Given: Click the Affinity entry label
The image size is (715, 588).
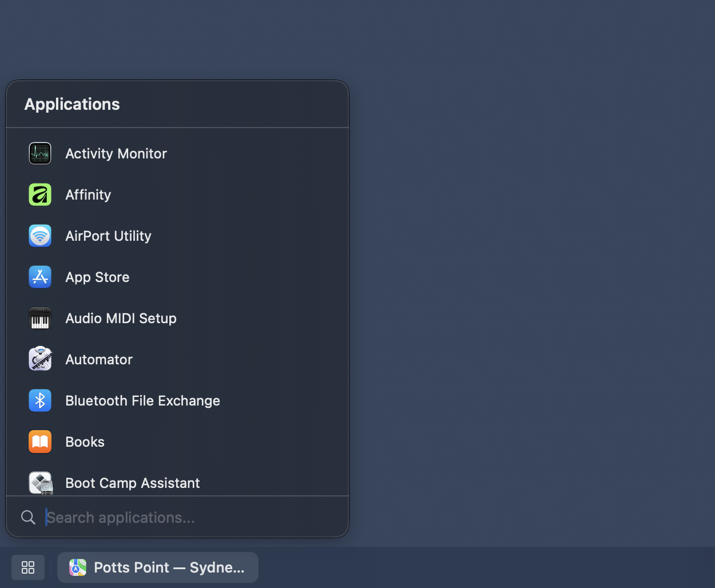Looking at the screenshot, I should pyautogui.click(x=88, y=194).
